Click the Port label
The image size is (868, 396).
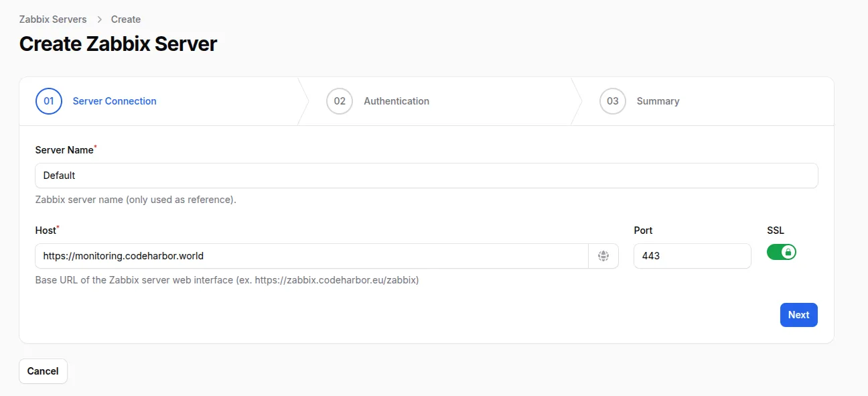643,230
